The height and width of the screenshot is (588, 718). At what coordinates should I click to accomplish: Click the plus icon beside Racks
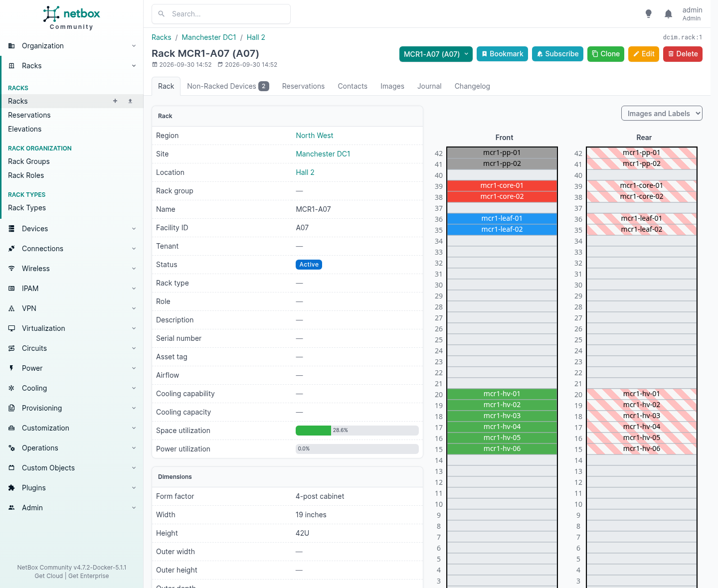click(x=115, y=101)
